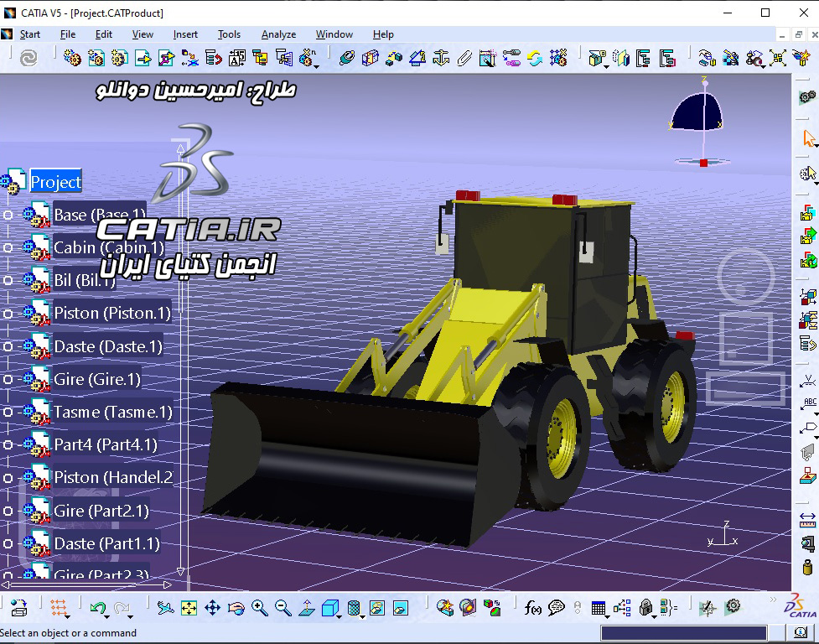
Task: Click the Zoom Out magnifier
Action: [x=283, y=607]
